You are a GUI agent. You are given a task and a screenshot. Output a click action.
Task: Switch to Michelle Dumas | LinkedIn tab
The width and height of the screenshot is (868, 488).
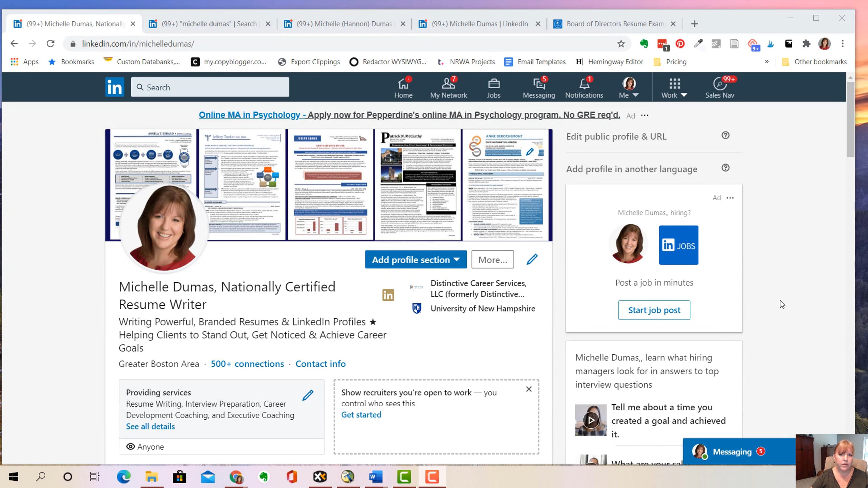pos(480,24)
